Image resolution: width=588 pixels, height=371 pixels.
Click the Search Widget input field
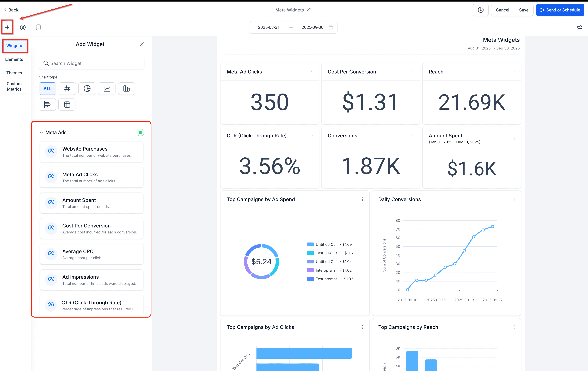tap(91, 63)
